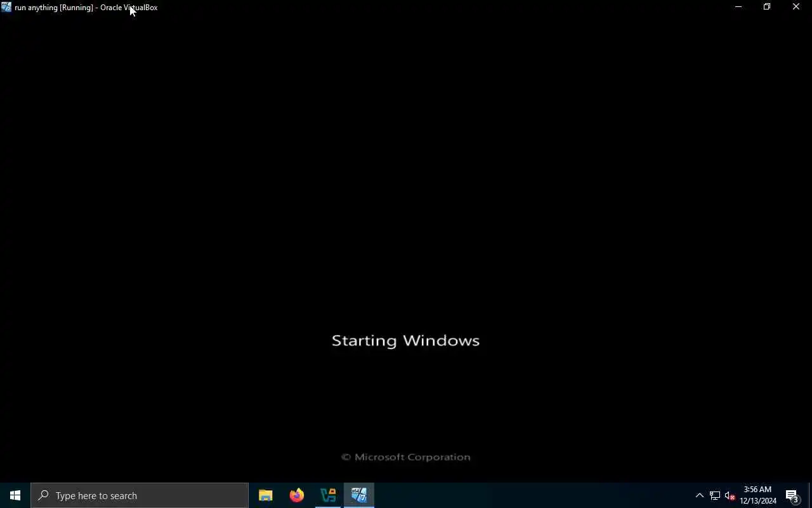This screenshot has height=508, width=812.
Task: Open the Windows Start menu
Action: point(15,495)
